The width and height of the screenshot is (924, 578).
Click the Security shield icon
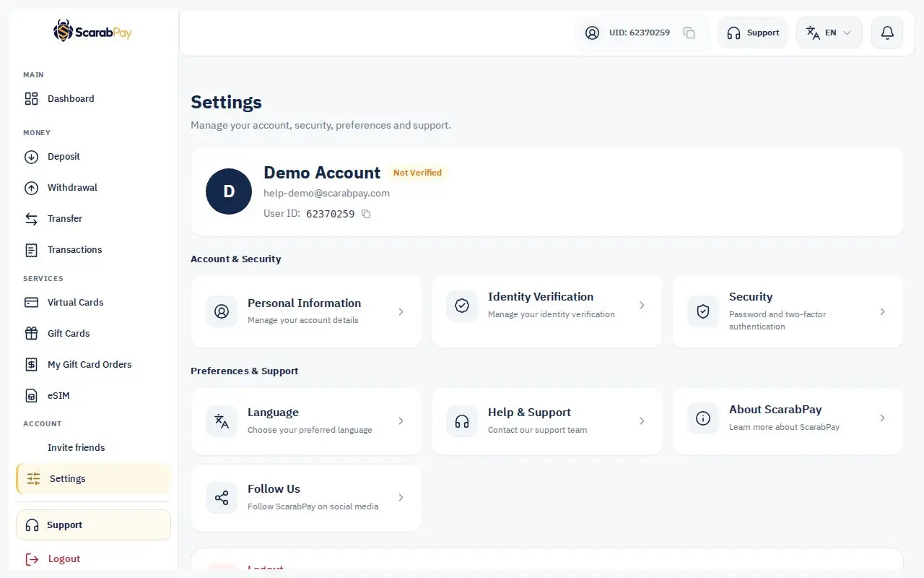703,311
